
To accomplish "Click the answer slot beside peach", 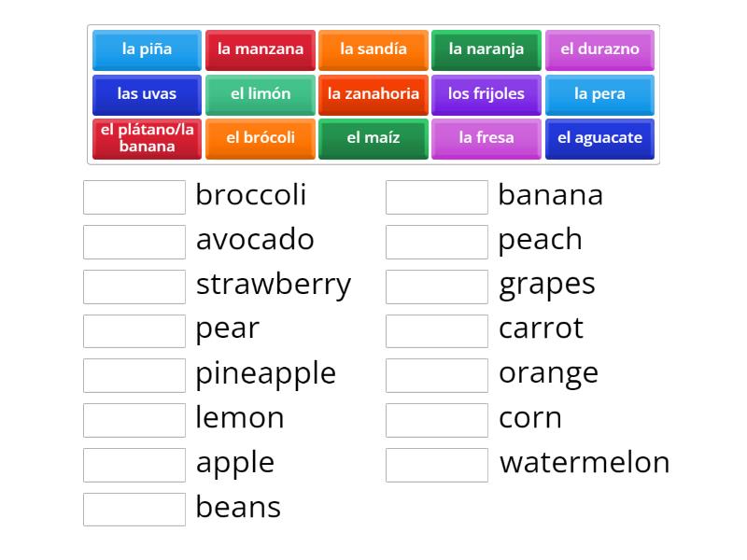I will [437, 241].
